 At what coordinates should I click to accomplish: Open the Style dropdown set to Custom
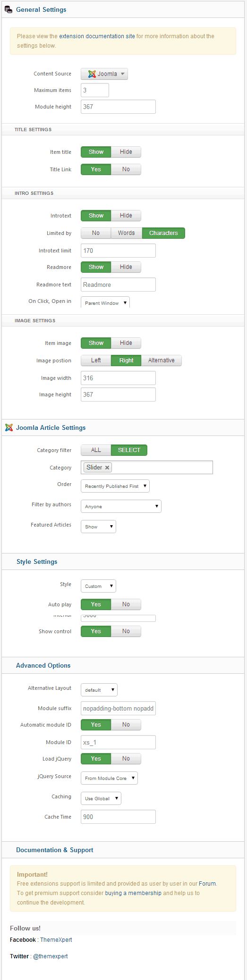[x=98, y=586]
